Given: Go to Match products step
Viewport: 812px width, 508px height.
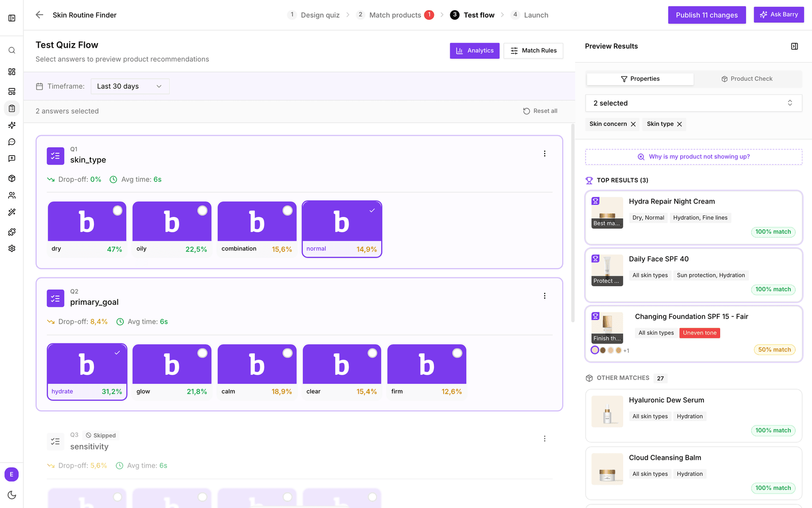Looking at the screenshot, I should tap(395, 15).
